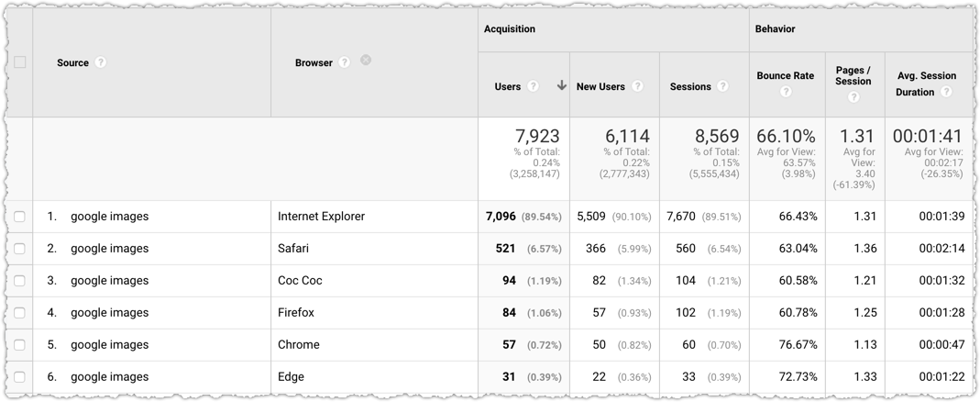Click Internet Explorer new users 5,509
The width and height of the screenshot is (980, 402).
[x=590, y=217]
